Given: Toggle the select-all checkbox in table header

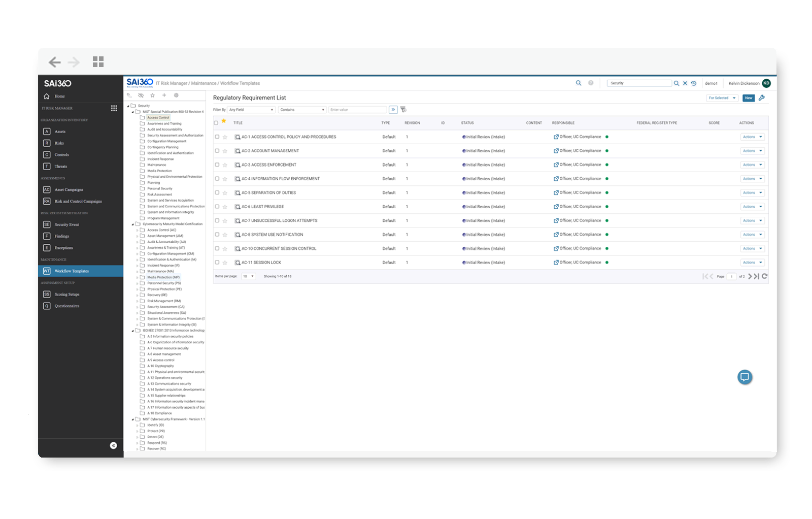Looking at the screenshot, I should click(216, 123).
